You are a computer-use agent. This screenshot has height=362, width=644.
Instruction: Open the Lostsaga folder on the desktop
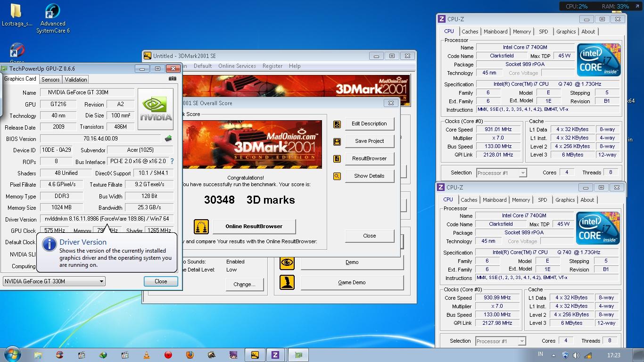tap(17, 16)
